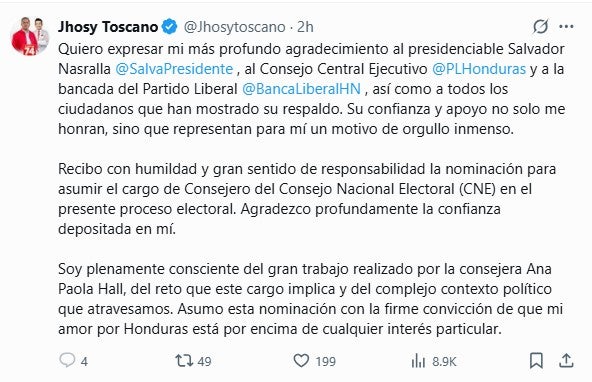Click the 8.9K views count
Screen dimensions: 592x382
444,362
